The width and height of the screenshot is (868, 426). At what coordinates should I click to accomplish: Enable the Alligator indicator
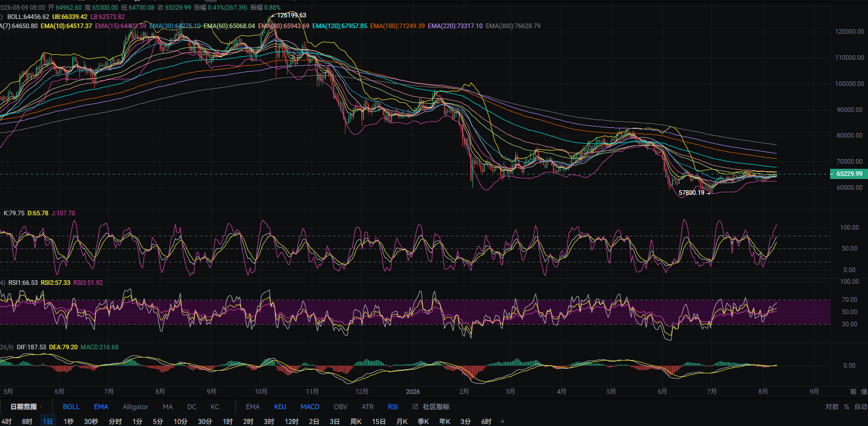pos(136,407)
